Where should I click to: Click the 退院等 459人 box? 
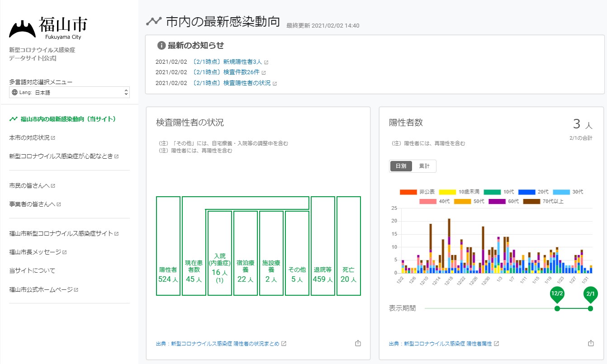click(x=323, y=246)
